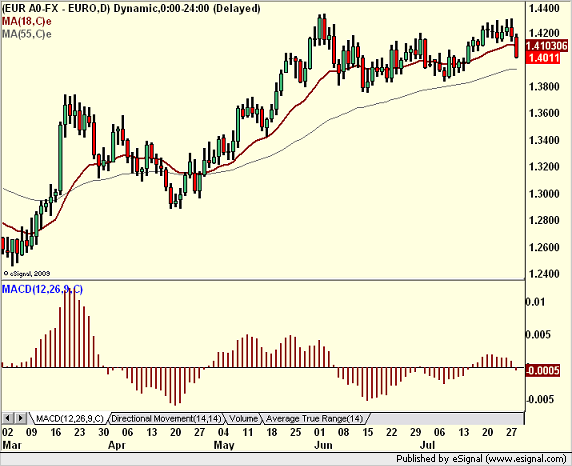
Task: Click the right scroll arrow beside indicator tabs
Action: (20, 418)
